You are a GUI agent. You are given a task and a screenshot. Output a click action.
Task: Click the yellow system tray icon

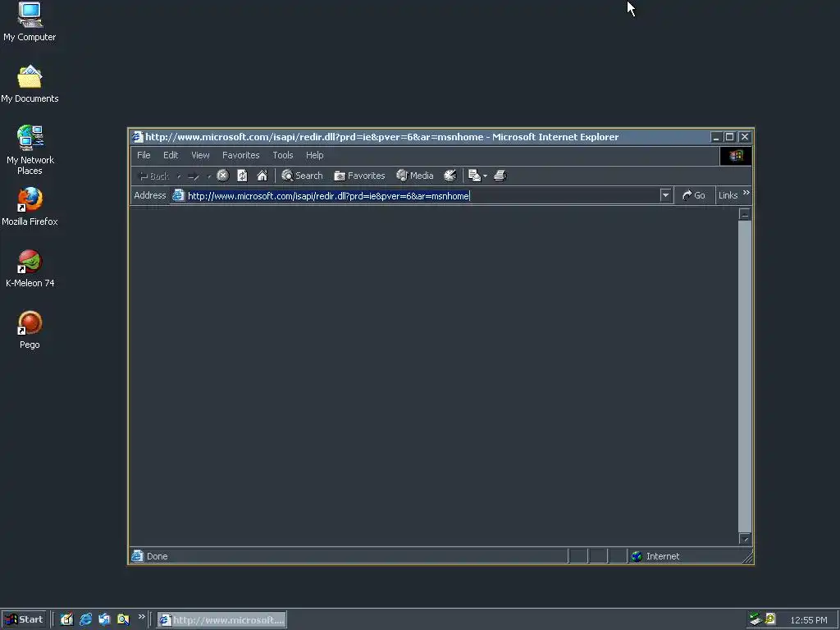pyautogui.click(x=770, y=619)
